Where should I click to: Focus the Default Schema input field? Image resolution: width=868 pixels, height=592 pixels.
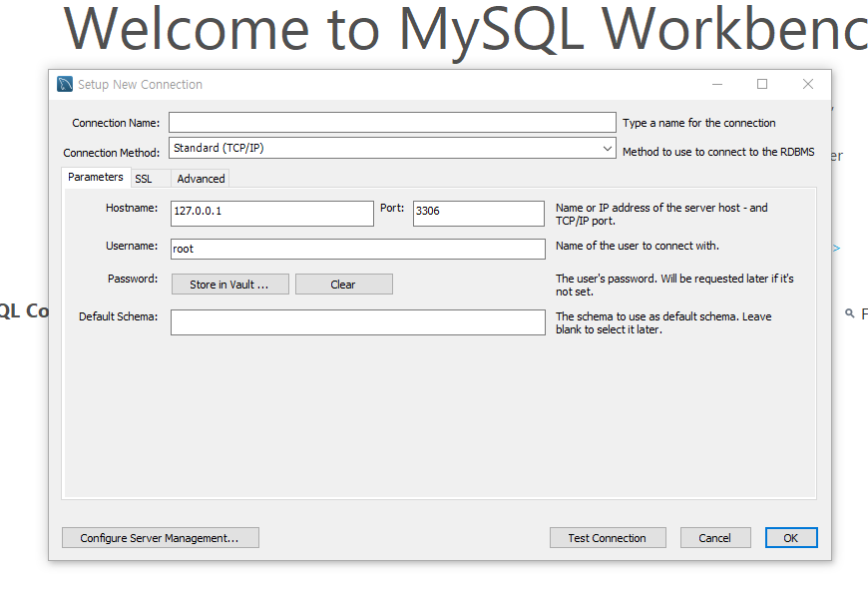pos(357,322)
